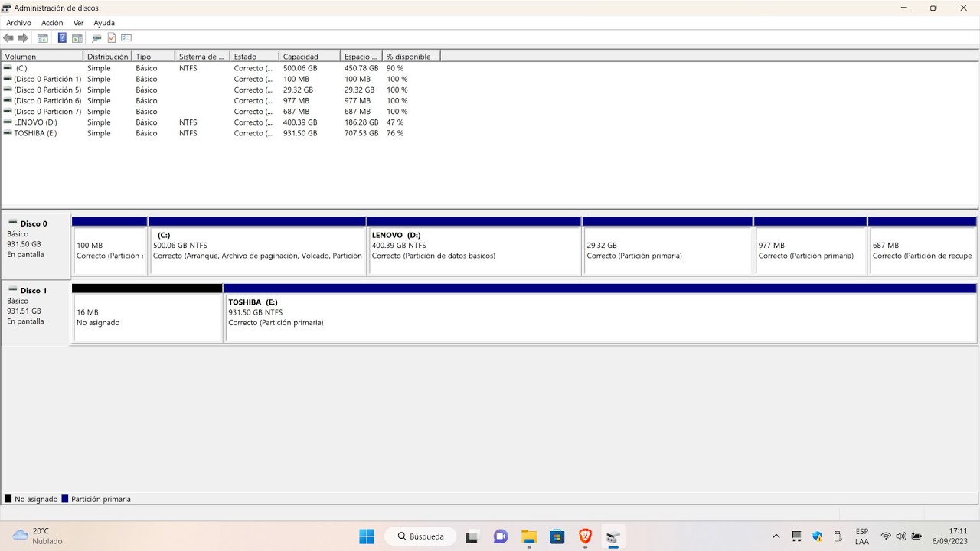Click the ESP LAA language indicator
The height and width of the screenshot is (551, 980).
coord(862,536)
